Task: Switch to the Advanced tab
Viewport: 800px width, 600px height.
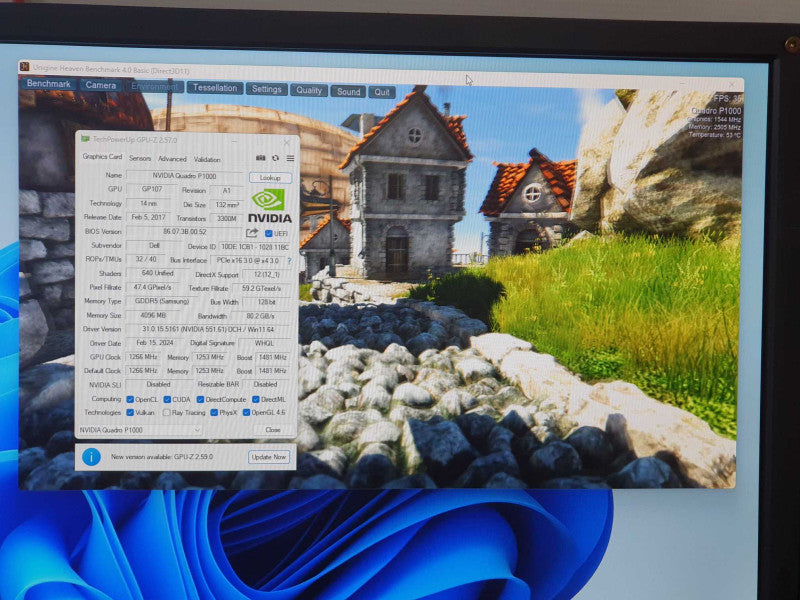Action: tap(172, 159)
